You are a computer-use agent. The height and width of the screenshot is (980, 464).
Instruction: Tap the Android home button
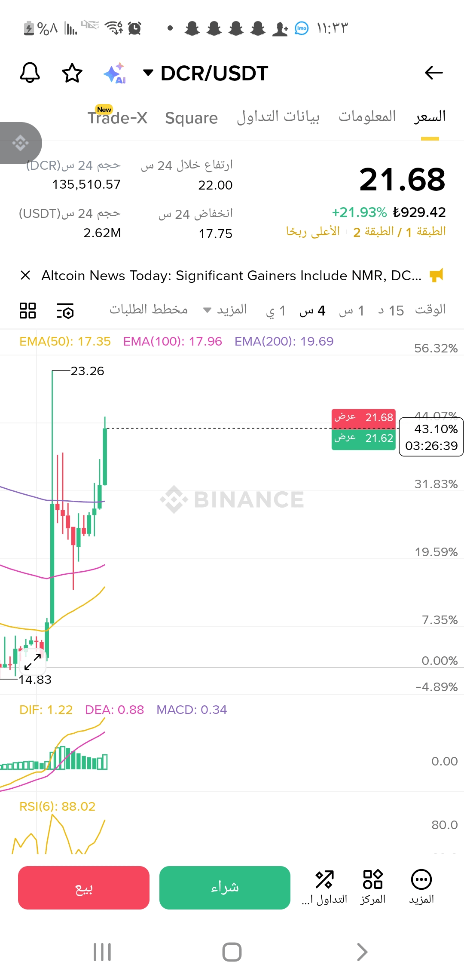click(x=232, y=952)
